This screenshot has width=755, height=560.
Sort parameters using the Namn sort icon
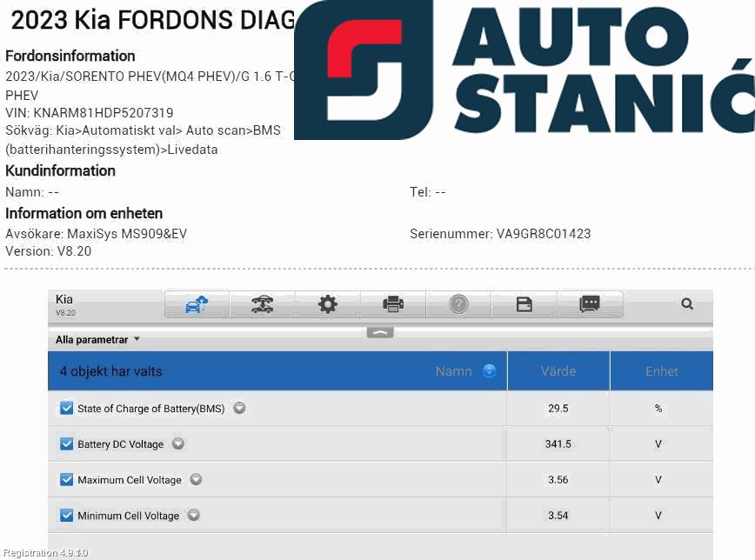[x=489, y=370]
